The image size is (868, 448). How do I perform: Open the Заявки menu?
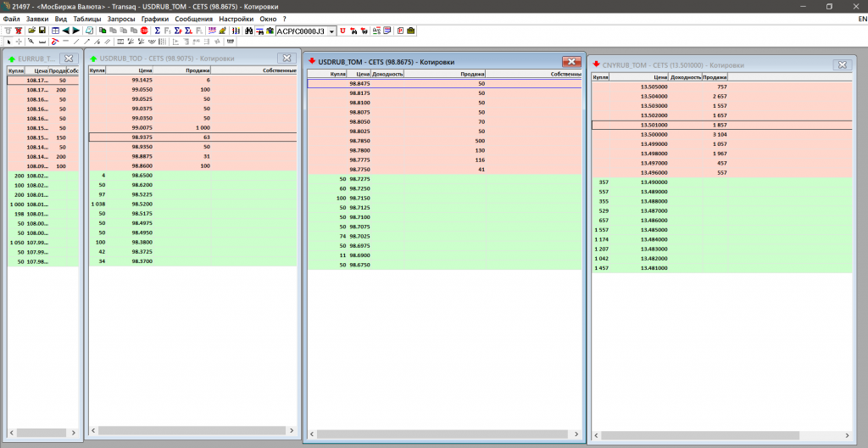click(x=37, y=19)
